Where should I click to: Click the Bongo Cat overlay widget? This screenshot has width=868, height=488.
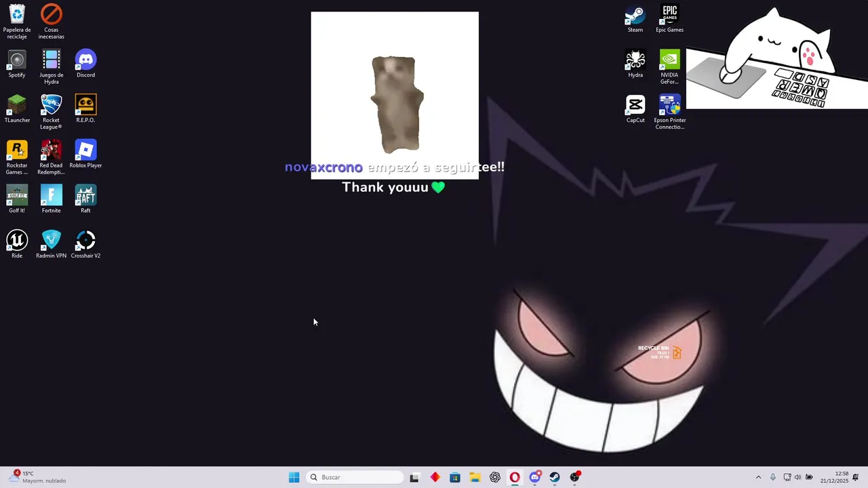(x=777, y=58)
